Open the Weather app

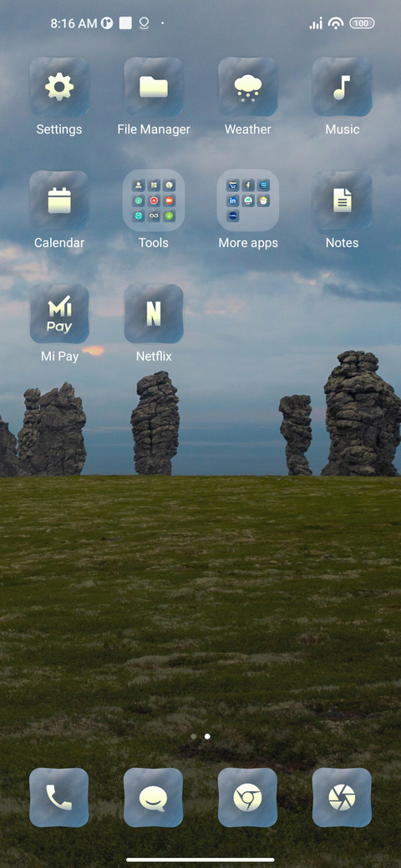click(247, 87)
